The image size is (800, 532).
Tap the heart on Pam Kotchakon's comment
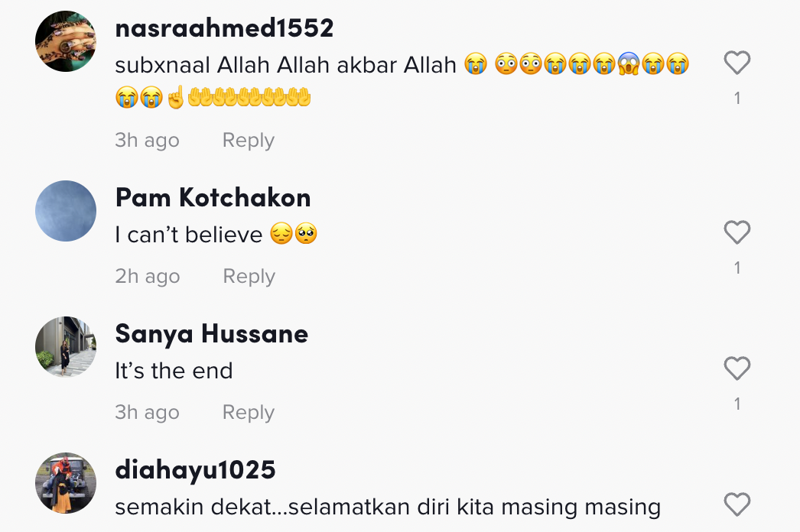[737, 232]
